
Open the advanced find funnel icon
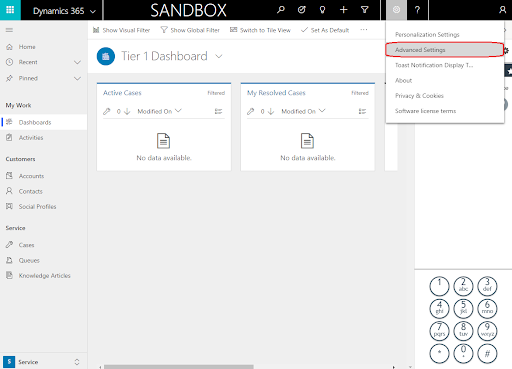point(365,10)
